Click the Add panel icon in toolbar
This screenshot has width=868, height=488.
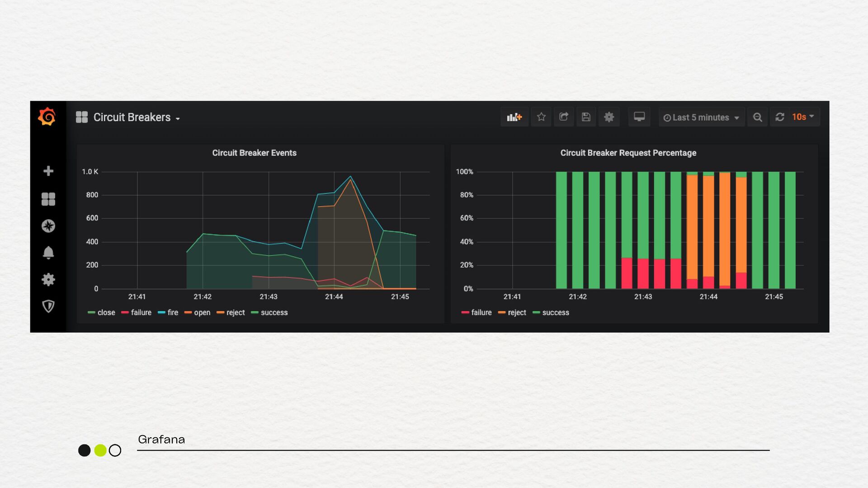point(514,117)
